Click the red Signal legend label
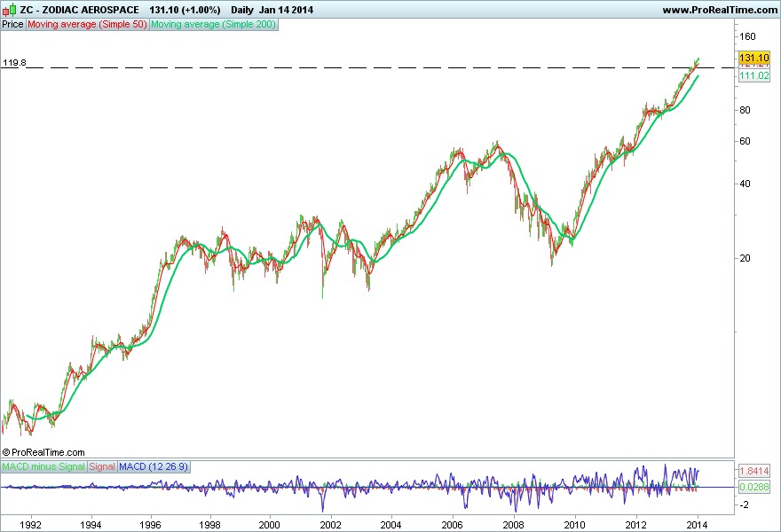This screenshot has width=781, height=532. coord(102,466)
